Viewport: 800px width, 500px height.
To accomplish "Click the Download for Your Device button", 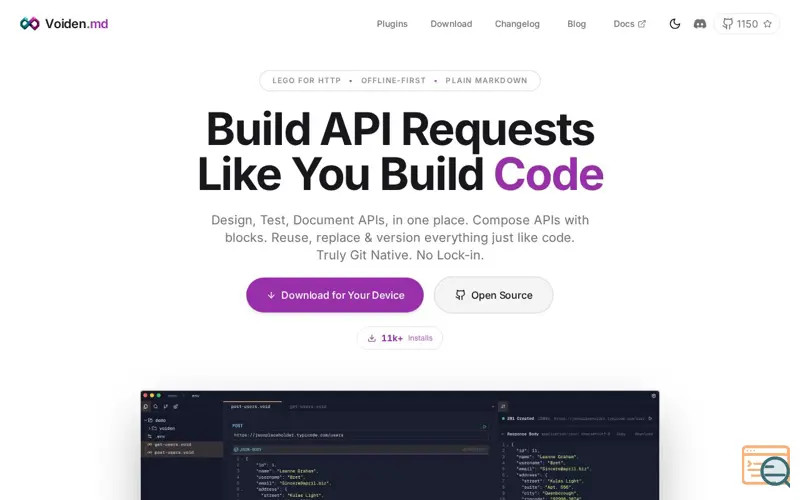I will click(x=335, y=295).
